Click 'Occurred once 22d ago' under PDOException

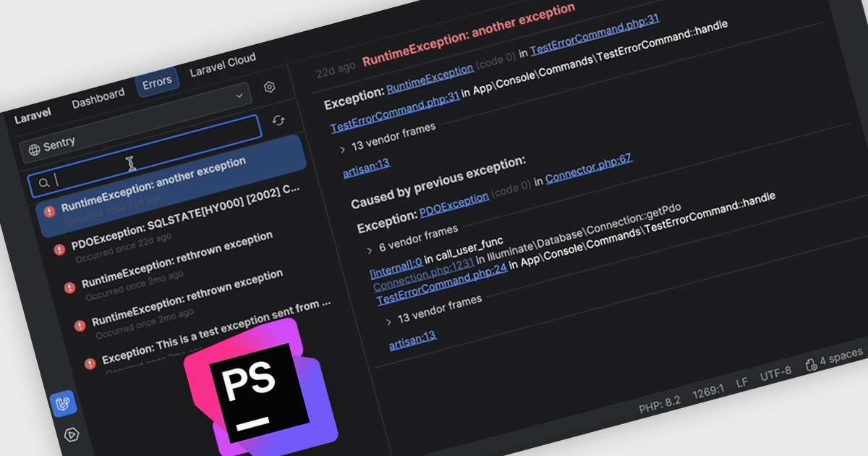tap(124, 247)
